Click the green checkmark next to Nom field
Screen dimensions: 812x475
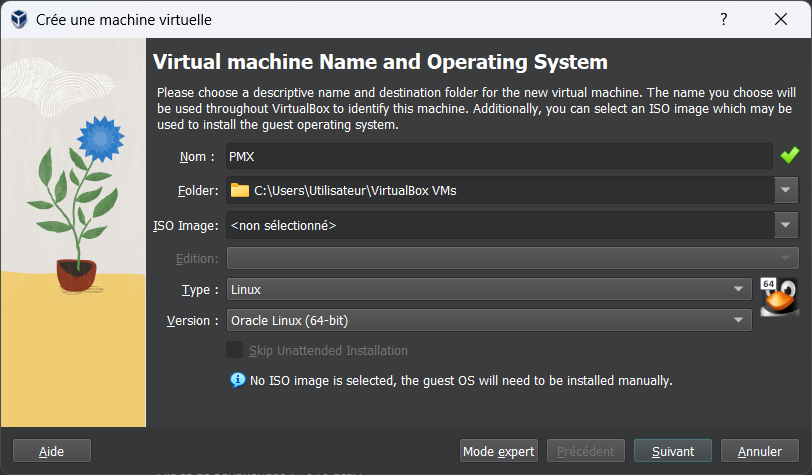(x=790, y=155)
